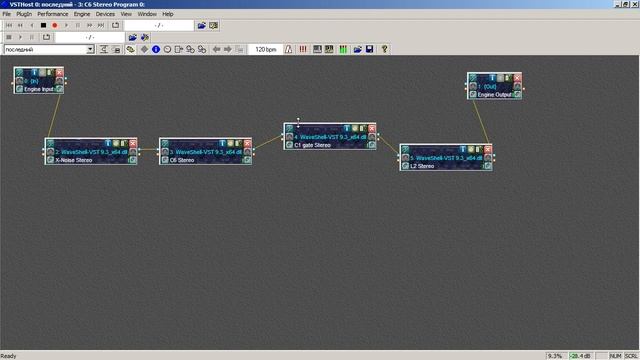The width and height of the screenshot is (640, 360).
Task: Open the PlugIn menu
Action: click(x=24, y=14)
